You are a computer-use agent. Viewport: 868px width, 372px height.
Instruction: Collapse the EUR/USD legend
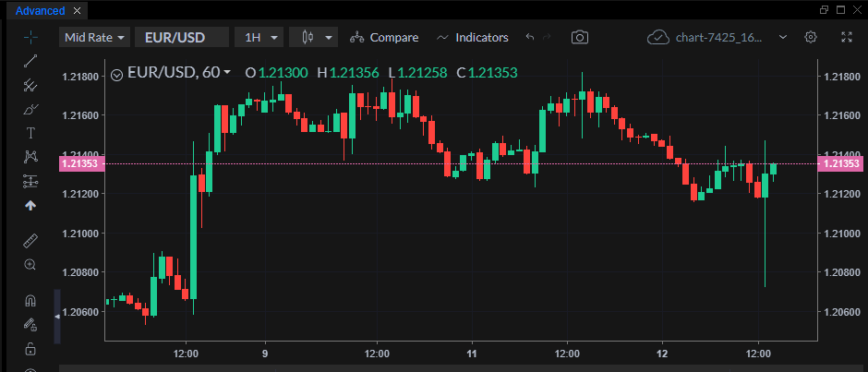116,74
